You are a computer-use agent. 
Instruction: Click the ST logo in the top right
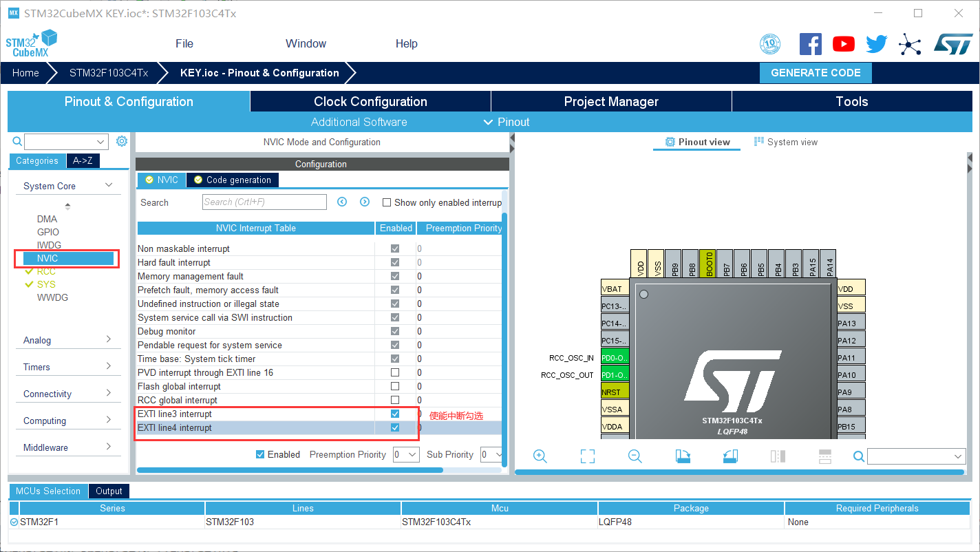[955, 43]
